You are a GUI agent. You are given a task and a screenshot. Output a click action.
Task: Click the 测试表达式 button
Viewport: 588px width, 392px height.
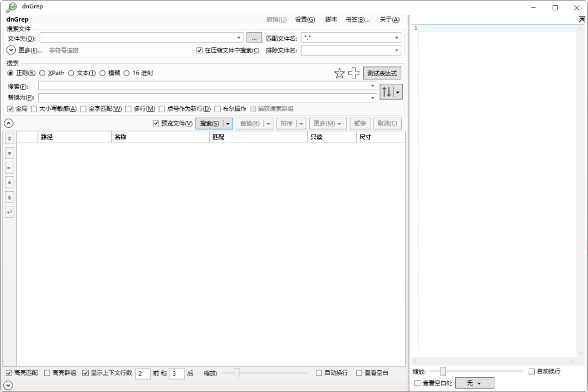pyautogui.click(x=382, y=73)
